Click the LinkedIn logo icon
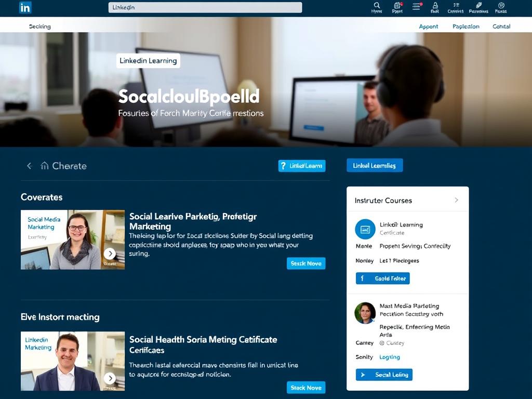This screenshot has height=399, width=532. tap(25, 7)
